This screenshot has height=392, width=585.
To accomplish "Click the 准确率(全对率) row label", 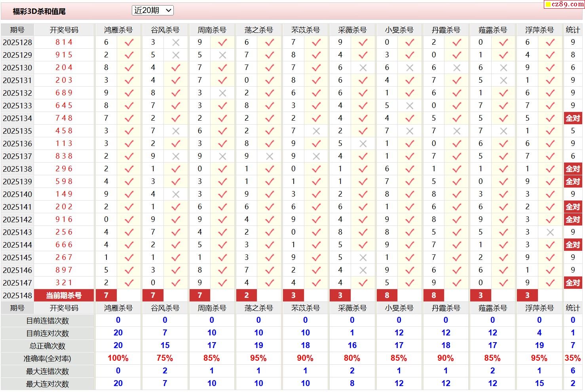I will [x=47, y=359].
